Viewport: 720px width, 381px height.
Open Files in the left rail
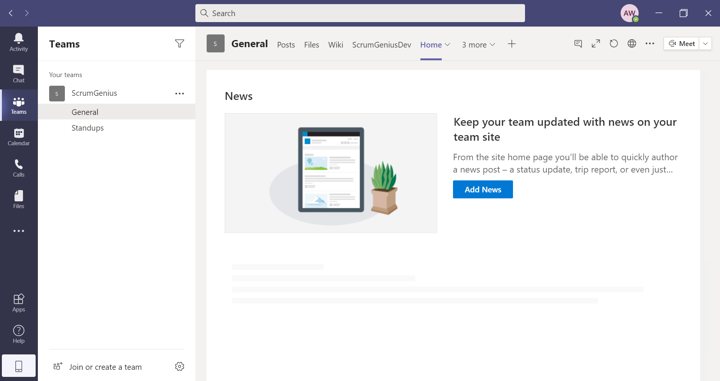(18, 200)
